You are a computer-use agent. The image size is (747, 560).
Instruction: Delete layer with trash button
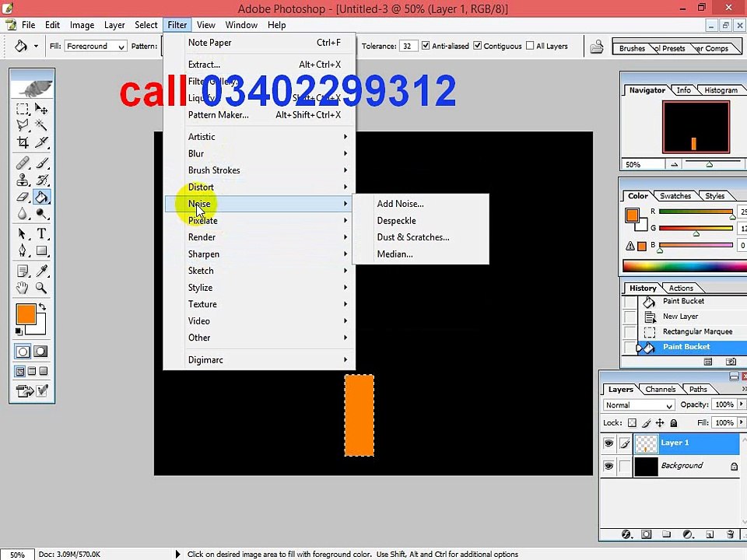[731, 534]
